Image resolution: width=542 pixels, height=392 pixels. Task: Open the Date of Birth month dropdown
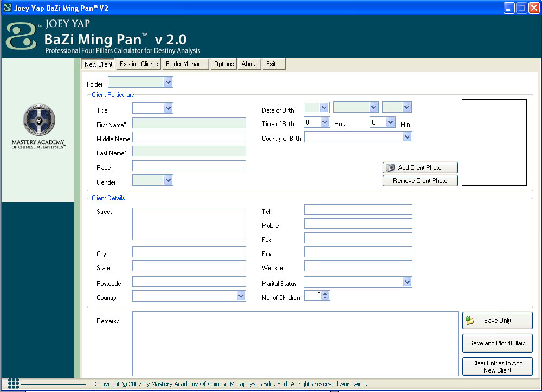point(373,107)
